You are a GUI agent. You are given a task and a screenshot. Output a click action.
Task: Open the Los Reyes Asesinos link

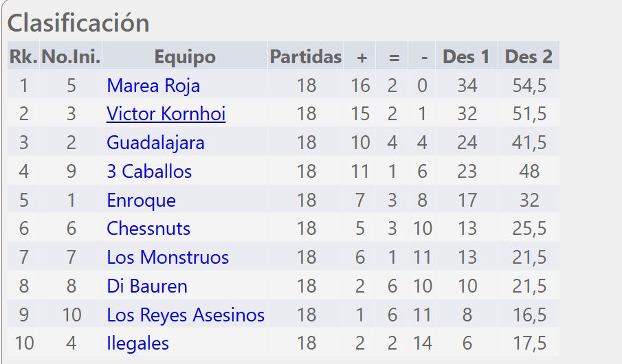[x=186, y=315]
